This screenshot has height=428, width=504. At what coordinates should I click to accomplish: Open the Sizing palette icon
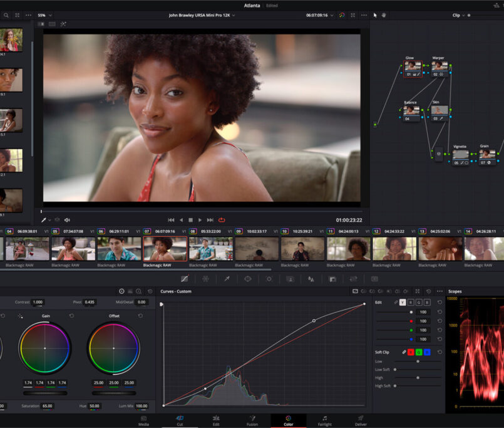354,279
